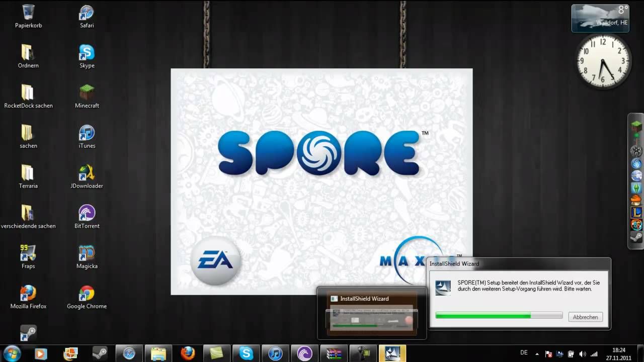The height and width of the screenshot is (362, 644).
Task: Select the Safari desktop shortcut
Action: pos(87,17)
